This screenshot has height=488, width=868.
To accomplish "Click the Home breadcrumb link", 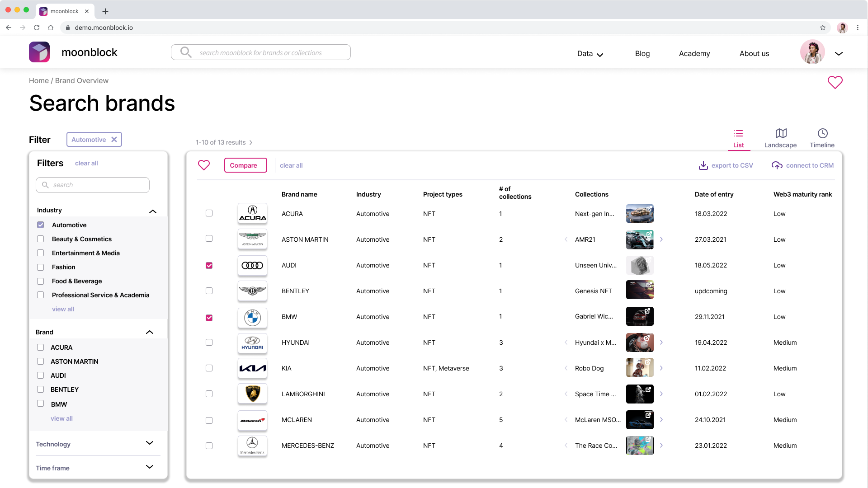I will 39,80.
